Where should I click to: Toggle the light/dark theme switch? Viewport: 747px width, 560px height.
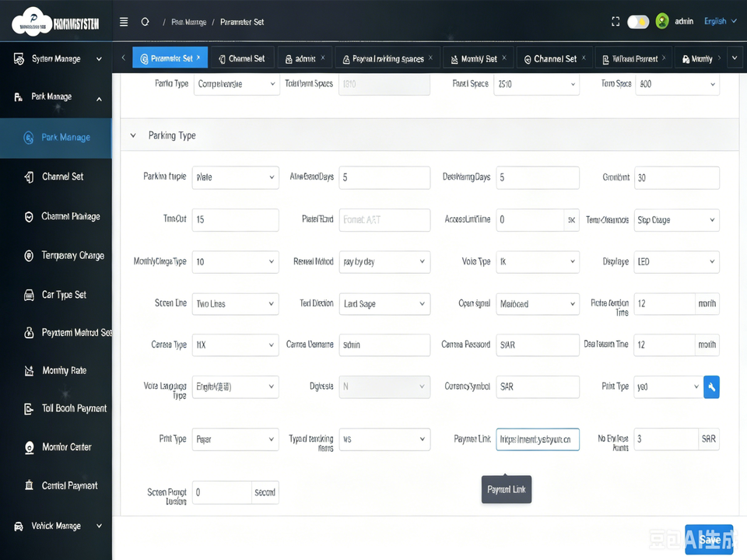(x=638, y=22)
